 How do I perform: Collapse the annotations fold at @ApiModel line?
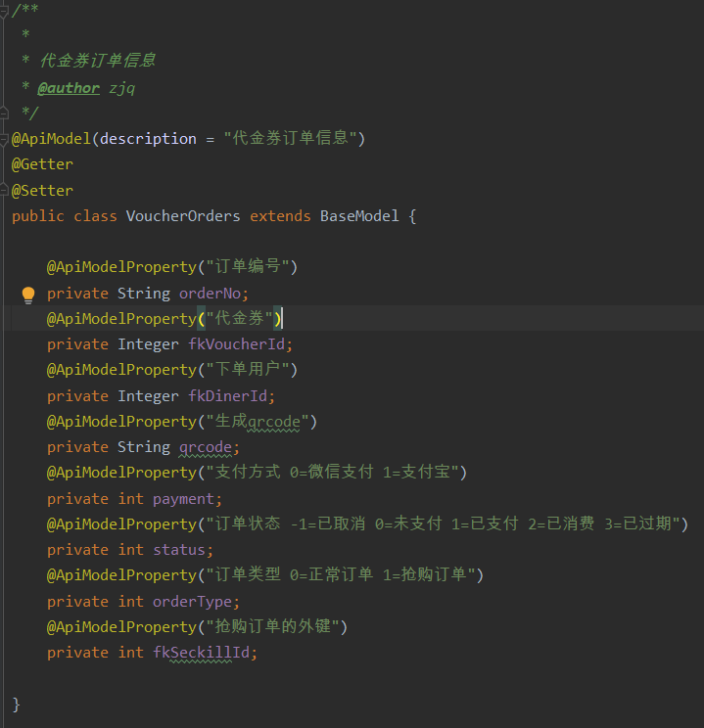3,139
